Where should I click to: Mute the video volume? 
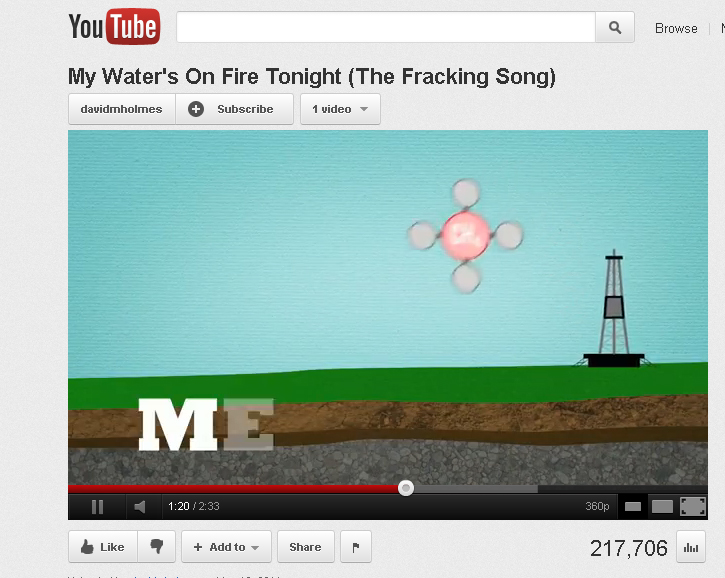click(x=140, y=507)
